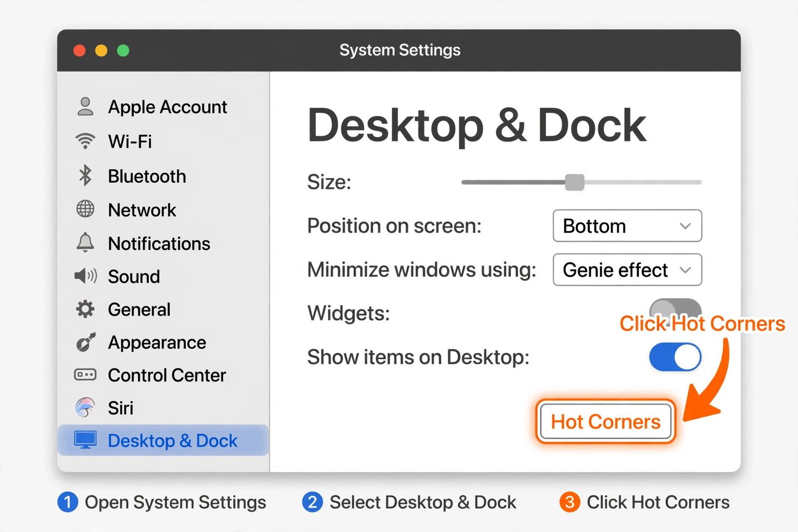Open Apple Account settings pane
This screenshot has width=798, height=532.
coord(163,107)
